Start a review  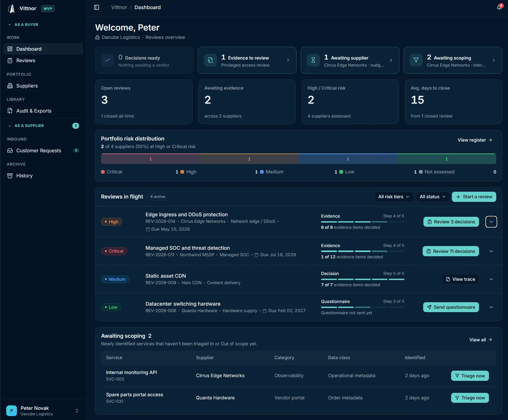tap(474, 197)
